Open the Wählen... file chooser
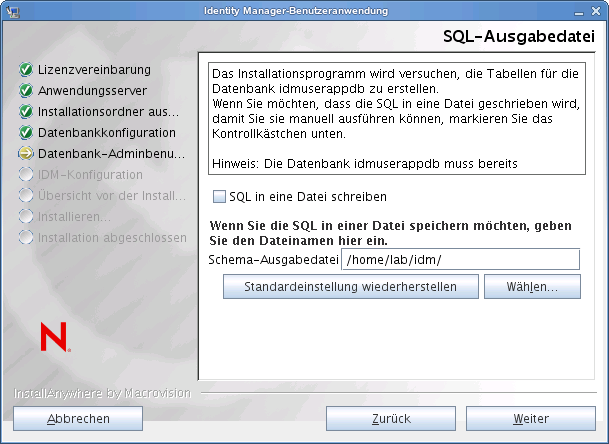This screenshot has width=609, height=444. click(x=532, y=287)
